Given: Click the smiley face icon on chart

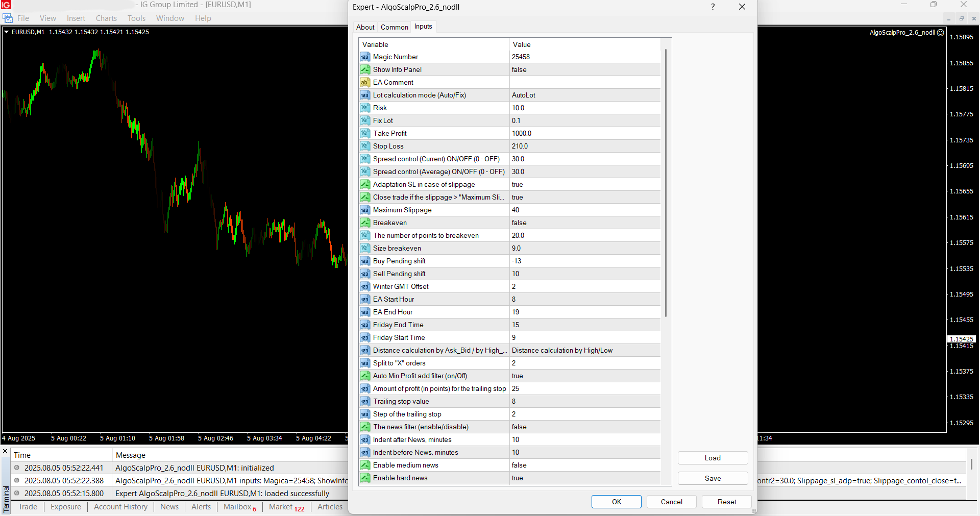Looking at the screenshot, I should 941,33.
